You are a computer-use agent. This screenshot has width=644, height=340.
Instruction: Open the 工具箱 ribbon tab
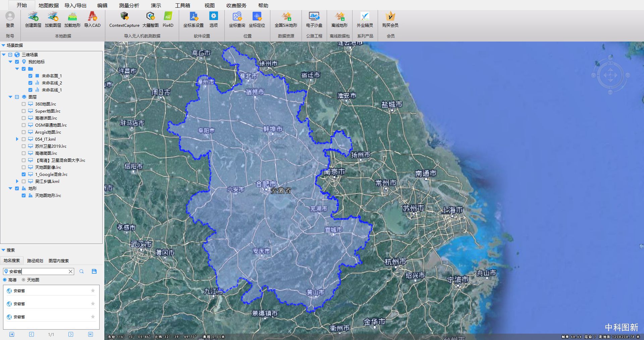(x=182, y=5)
